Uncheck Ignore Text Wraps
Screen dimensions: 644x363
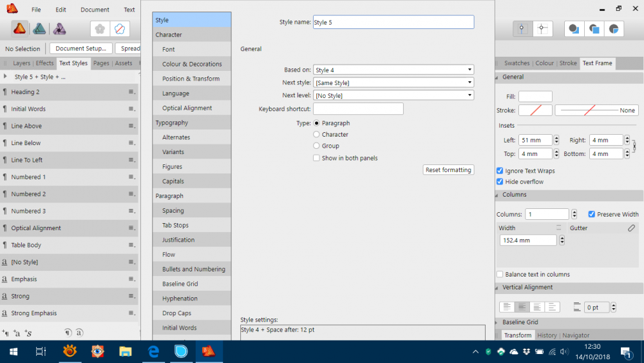click(500, 171)
